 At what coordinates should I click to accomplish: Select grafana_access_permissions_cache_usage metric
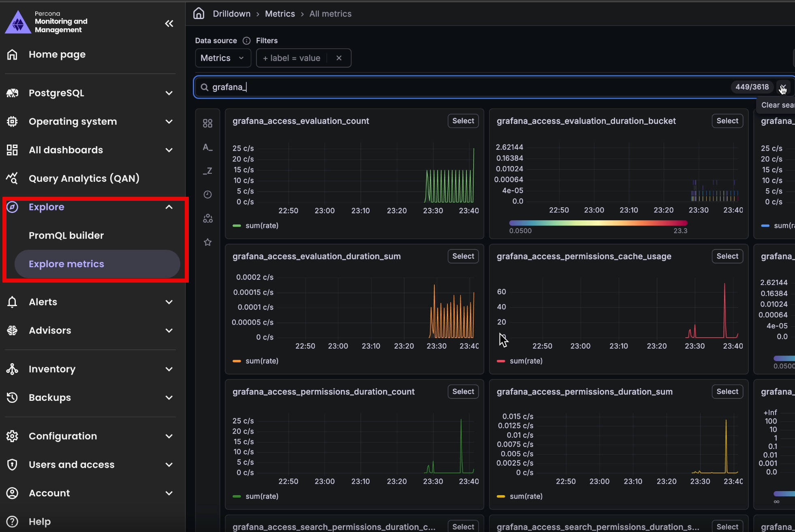click(x=727, y=256)
